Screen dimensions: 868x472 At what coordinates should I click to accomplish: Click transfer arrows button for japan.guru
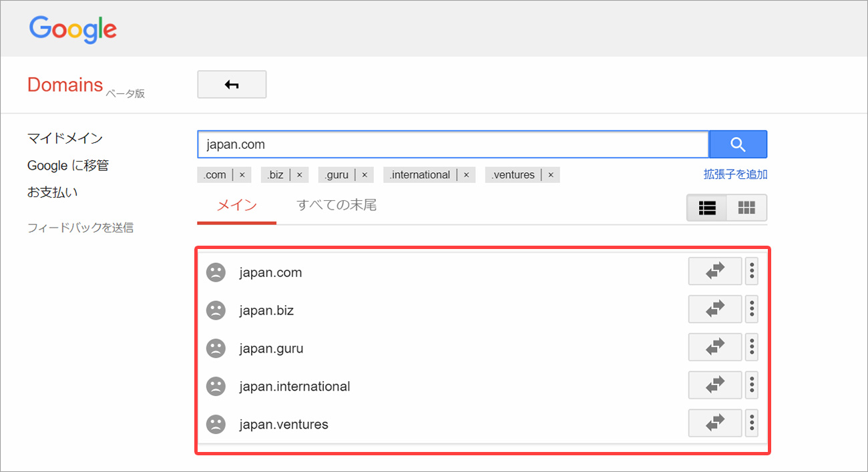[x=715, y=347]
